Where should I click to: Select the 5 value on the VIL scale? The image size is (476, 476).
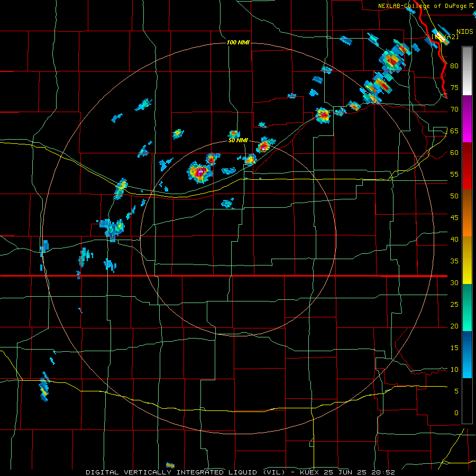pyautogui.click(x=456, y=391)
